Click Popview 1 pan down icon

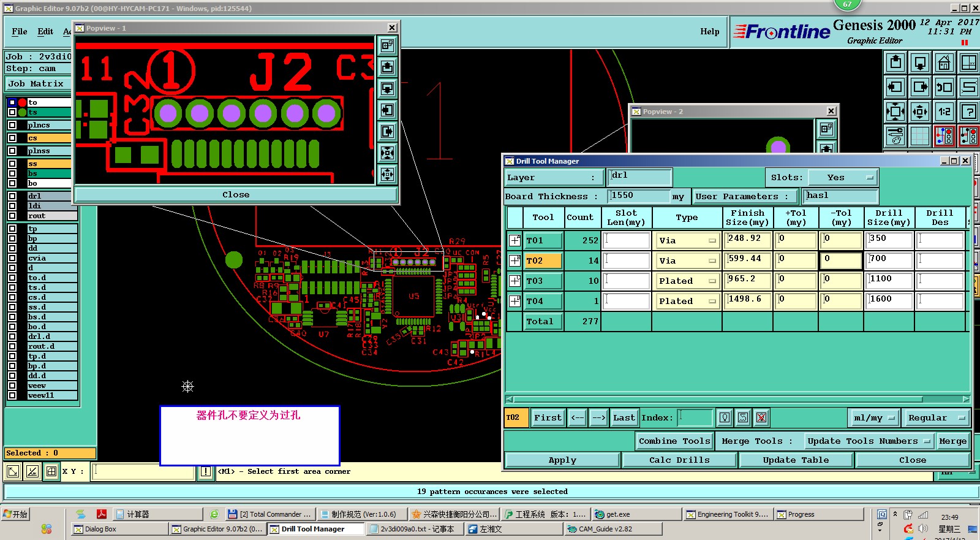coord(387,88)
